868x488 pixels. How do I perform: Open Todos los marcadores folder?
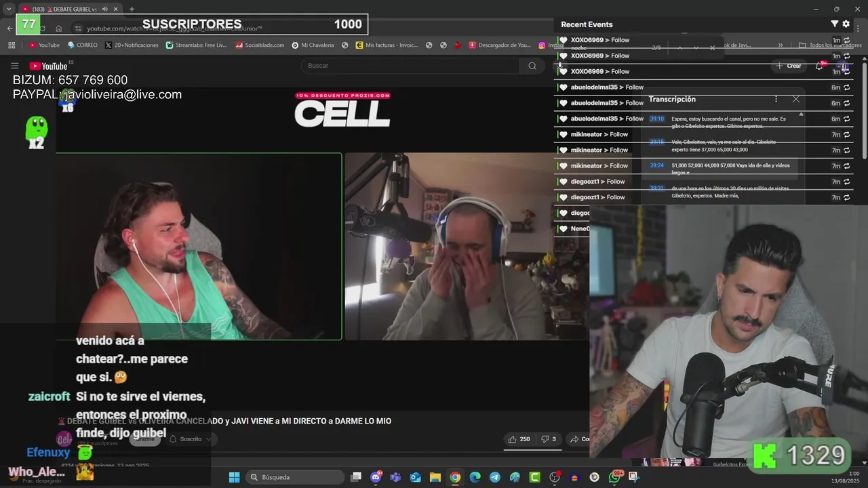tap(830, 45)
